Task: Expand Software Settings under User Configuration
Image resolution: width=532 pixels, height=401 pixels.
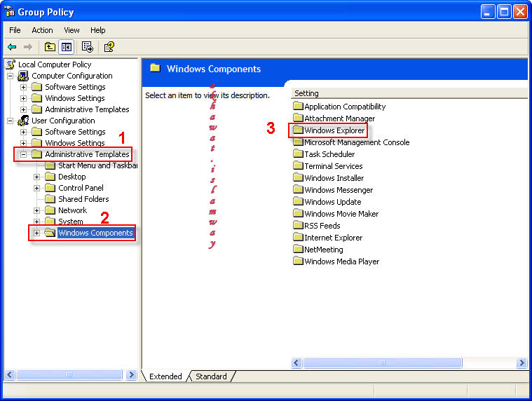Action: 23,132
